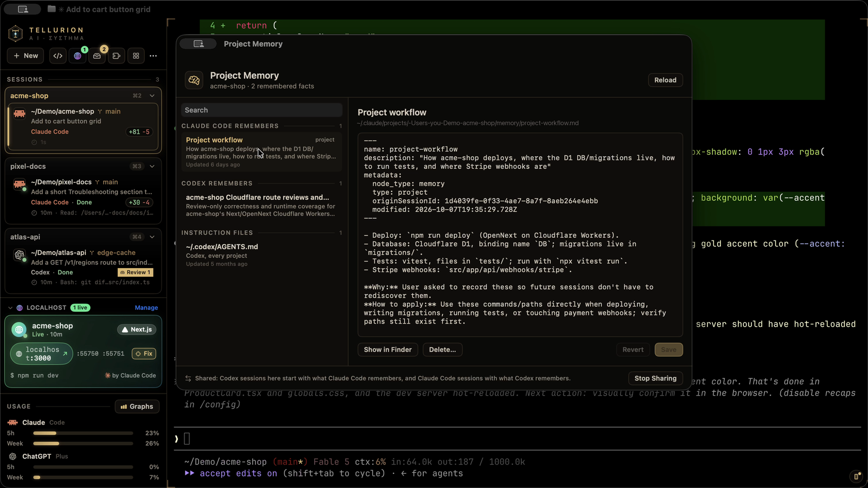Click the Tellurion hexagon logo
This screenshot has width=868, height=488.
pos(16,34)
